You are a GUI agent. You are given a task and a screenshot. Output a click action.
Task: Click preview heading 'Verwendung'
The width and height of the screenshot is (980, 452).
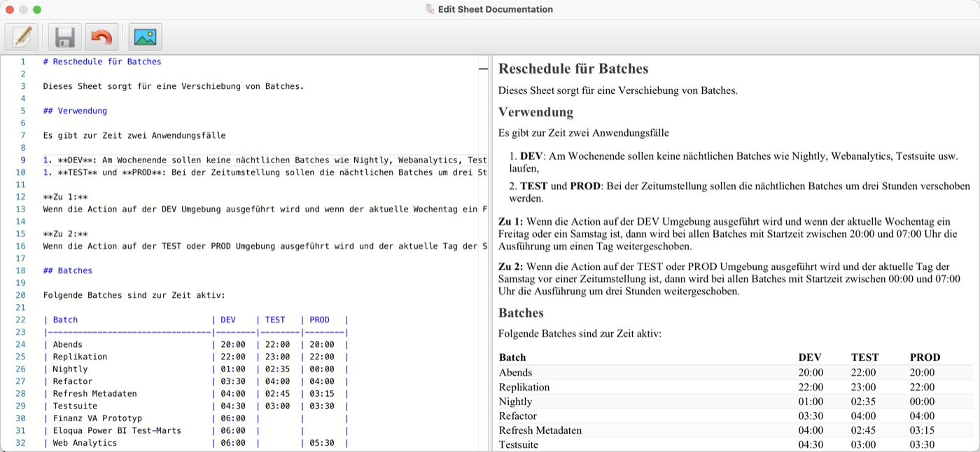coord(536,112)
